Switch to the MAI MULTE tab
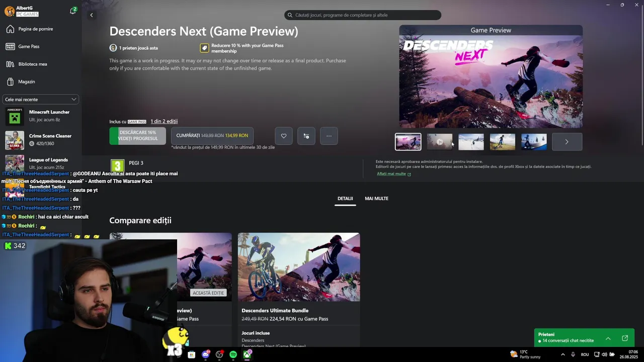Screen dimensions: 644x362 pyautogui.click(x=376, y=199)
